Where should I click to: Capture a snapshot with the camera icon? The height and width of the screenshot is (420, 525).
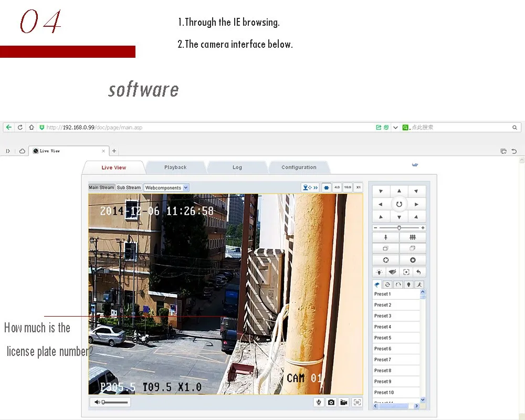click(331, 402)
